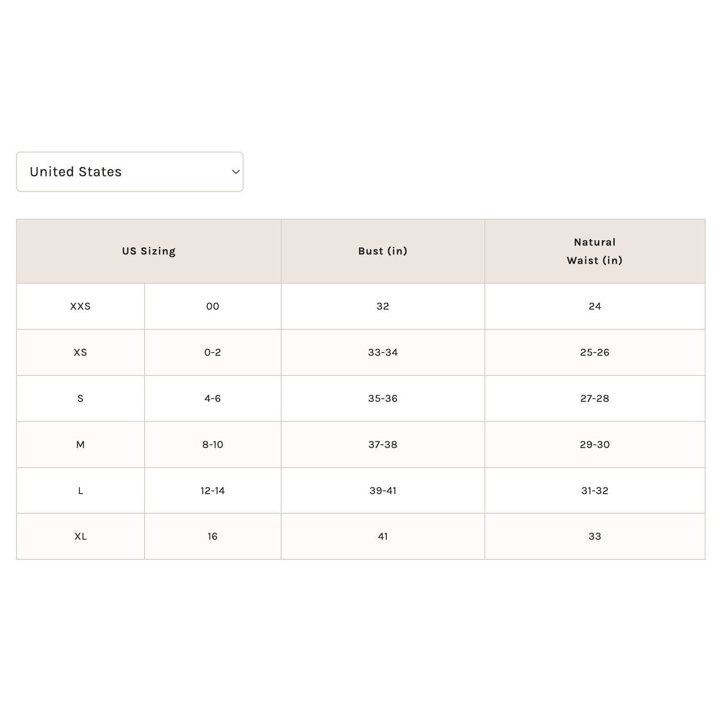Click the Bust (in) column header
728x728 pixels.
(x=383, y=251)
